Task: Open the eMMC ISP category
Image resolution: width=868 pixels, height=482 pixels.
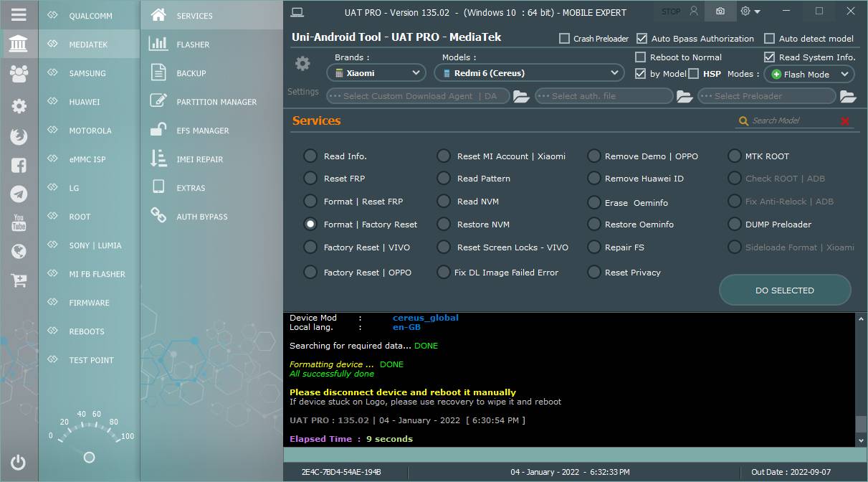Action: (89, 159)
